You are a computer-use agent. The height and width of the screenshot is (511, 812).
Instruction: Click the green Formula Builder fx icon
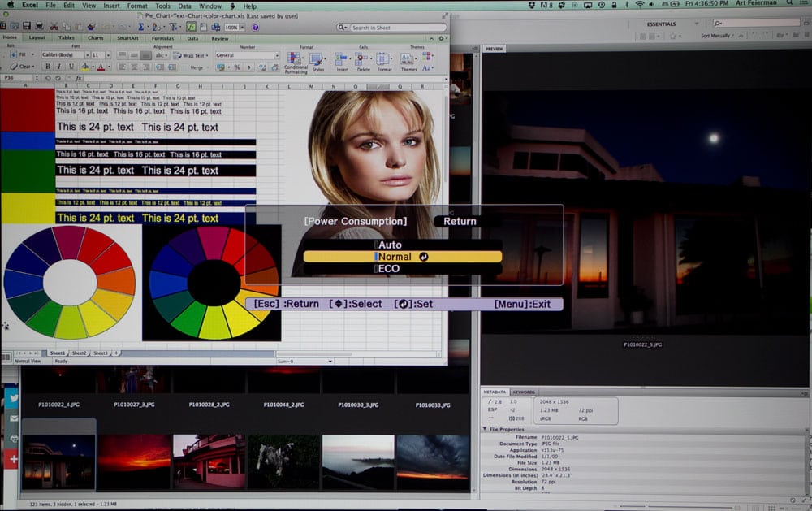pyautogui.click(x=191, y=27)
